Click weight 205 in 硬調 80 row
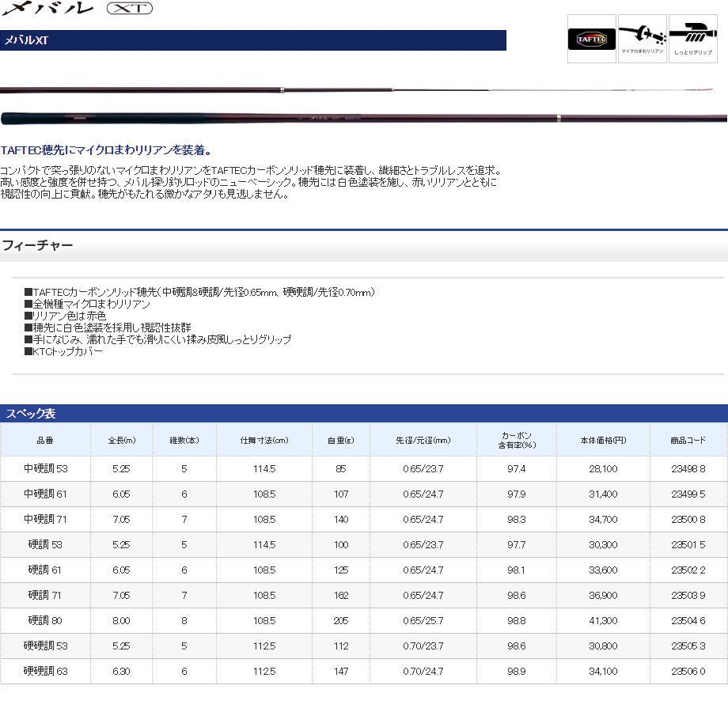The image size is (728, 712). pyautogui.click(x=341, y=620)
